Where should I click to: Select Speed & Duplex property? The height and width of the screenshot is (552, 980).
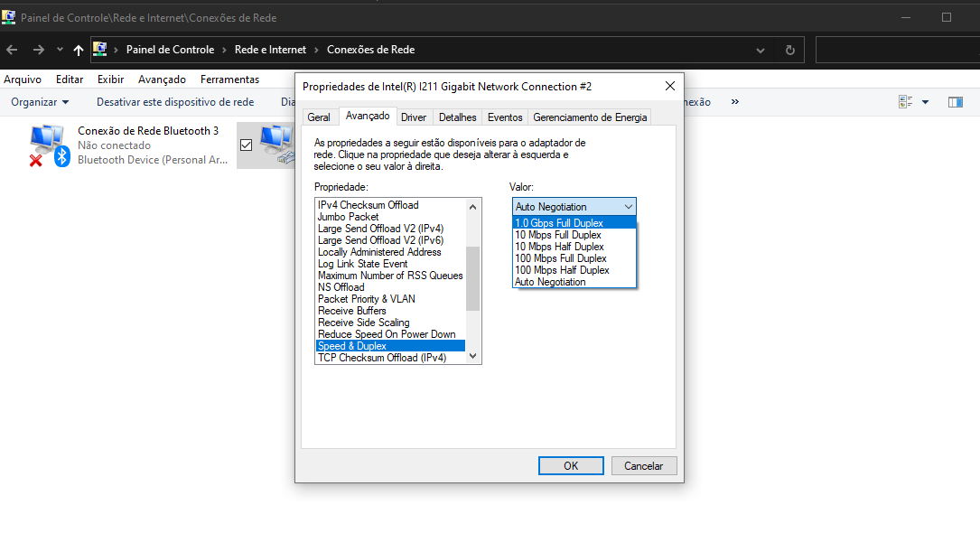click(390, 346)
